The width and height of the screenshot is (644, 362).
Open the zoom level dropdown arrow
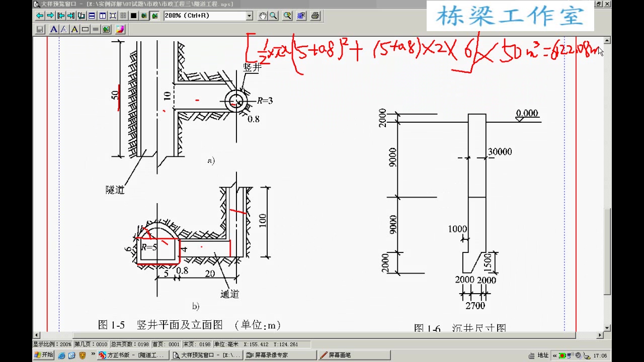[x=250, y=16]
